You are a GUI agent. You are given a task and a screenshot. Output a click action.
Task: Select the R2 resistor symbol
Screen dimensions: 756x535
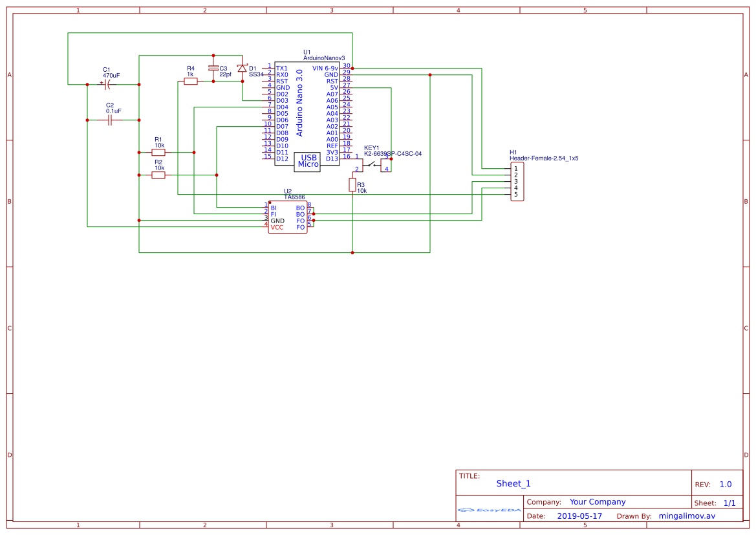158,175
